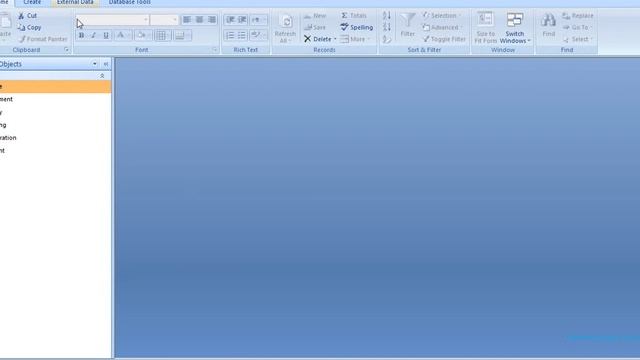Click the New record button
640x360 pixels.
pyautogui.click(x=315, y=16)
